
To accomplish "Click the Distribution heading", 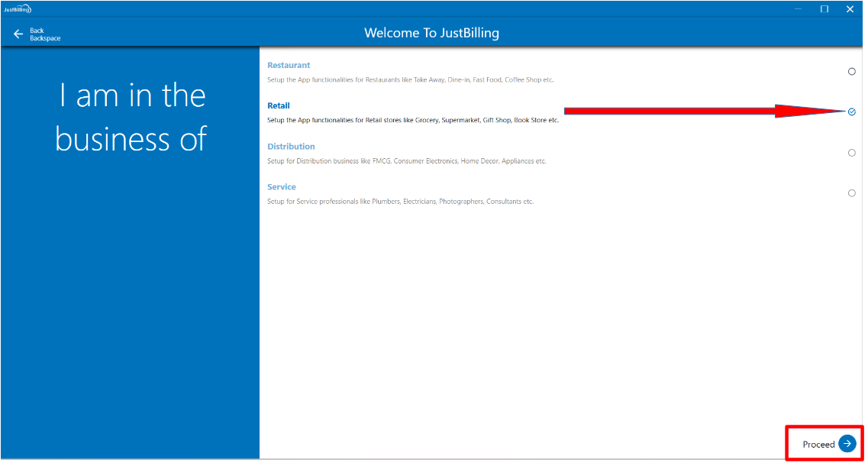I will pyautogui.click(x=291, y=147).
